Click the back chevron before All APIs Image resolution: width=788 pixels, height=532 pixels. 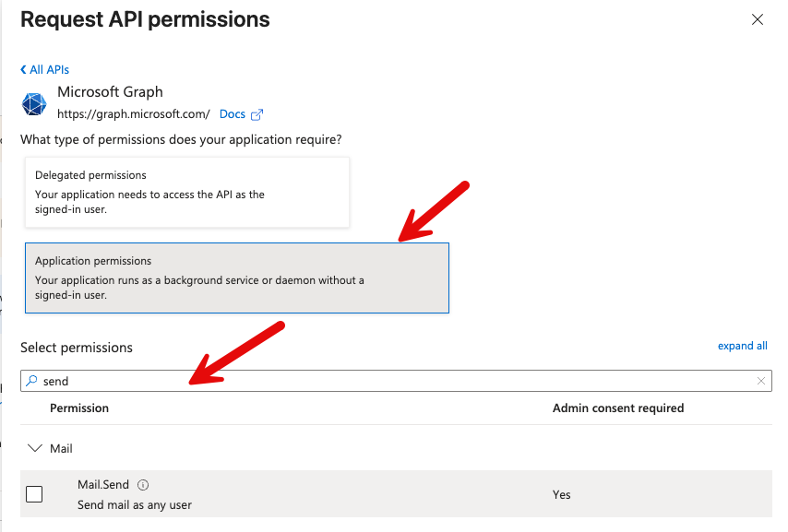24,69
